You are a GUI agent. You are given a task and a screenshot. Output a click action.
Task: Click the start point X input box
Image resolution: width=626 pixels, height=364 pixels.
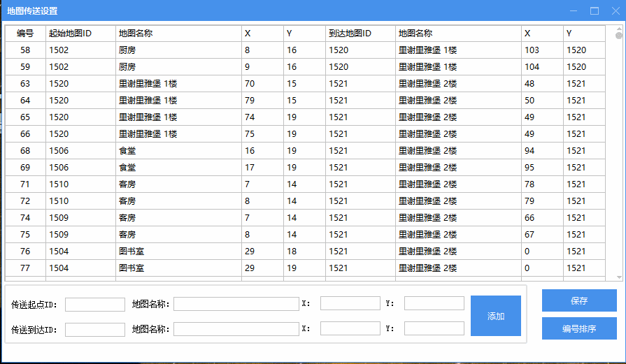point(350,303)
